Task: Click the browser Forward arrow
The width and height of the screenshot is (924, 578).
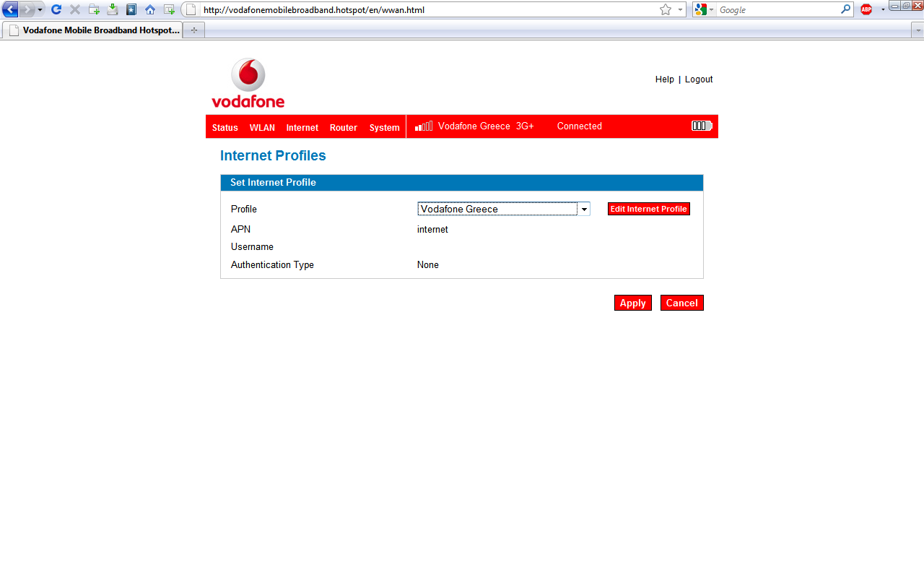Action: tap(27, 9)
